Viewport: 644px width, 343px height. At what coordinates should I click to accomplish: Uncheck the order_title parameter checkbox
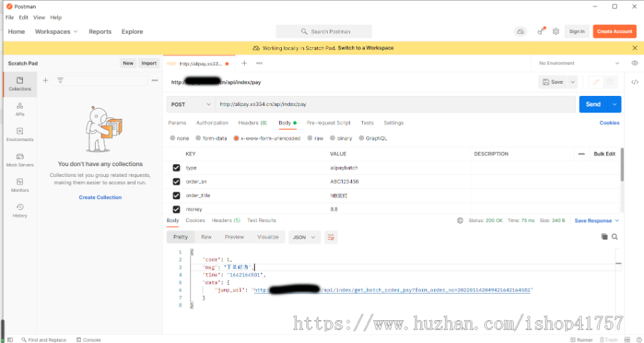click(x=177, y=195)
